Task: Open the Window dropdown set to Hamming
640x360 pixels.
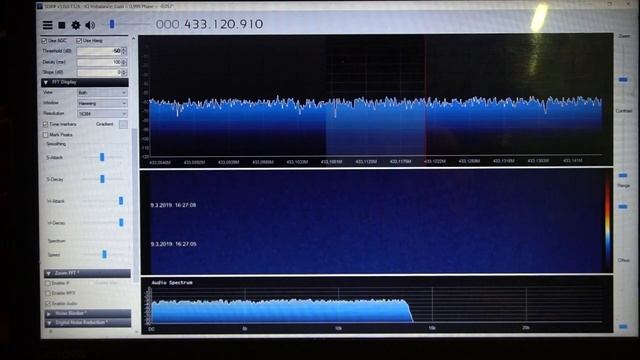Action: pos(102,103)
